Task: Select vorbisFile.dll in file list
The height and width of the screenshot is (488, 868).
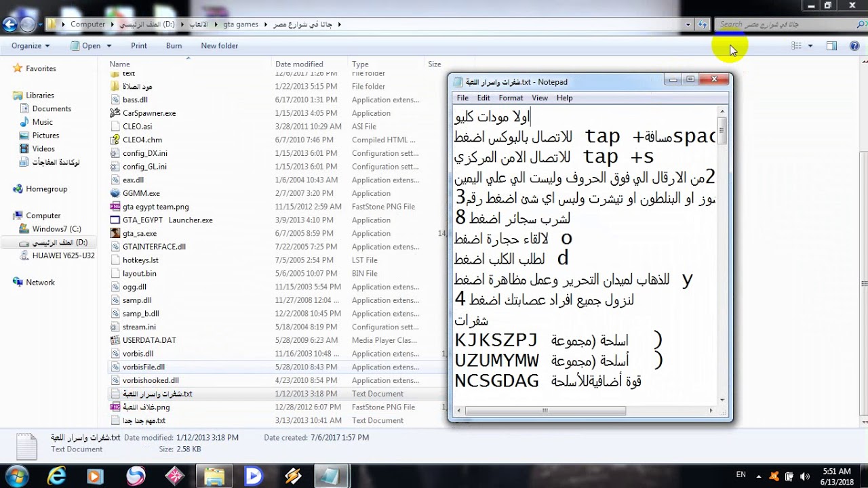Action: (143, 367)
